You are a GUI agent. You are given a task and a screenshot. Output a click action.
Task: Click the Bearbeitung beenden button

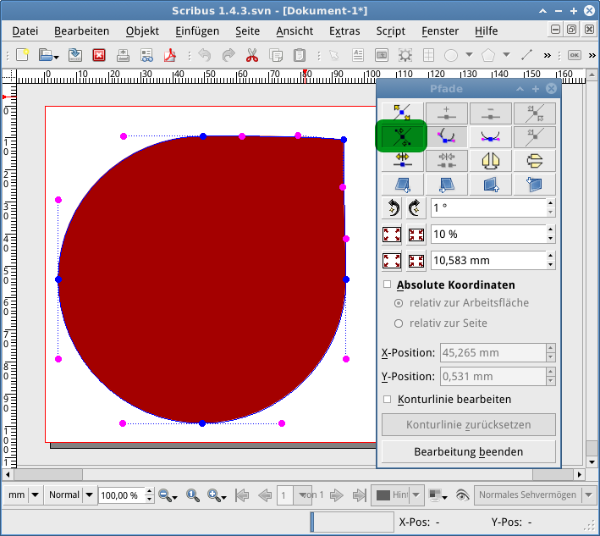click(468, 452)
